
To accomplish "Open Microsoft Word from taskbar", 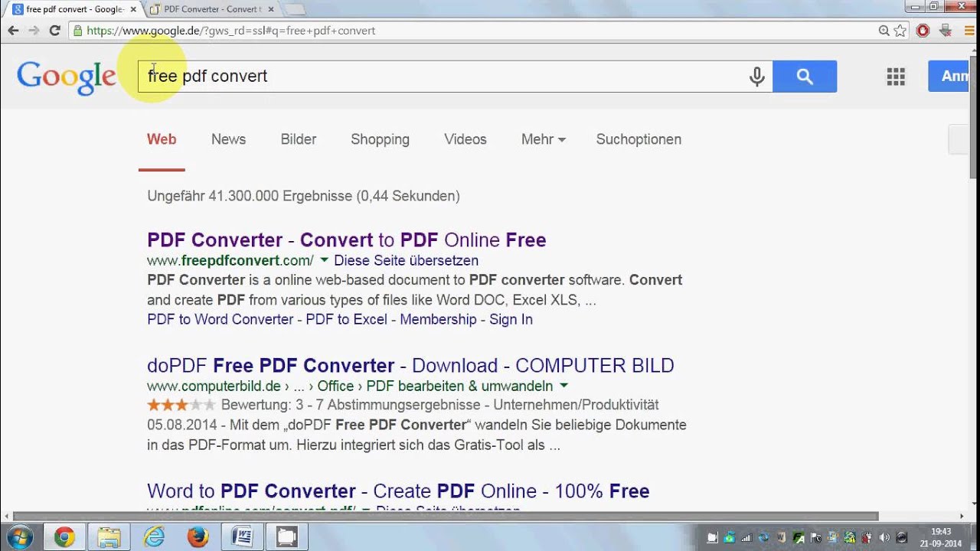I will pyautogui.click(x=242, y=537).
